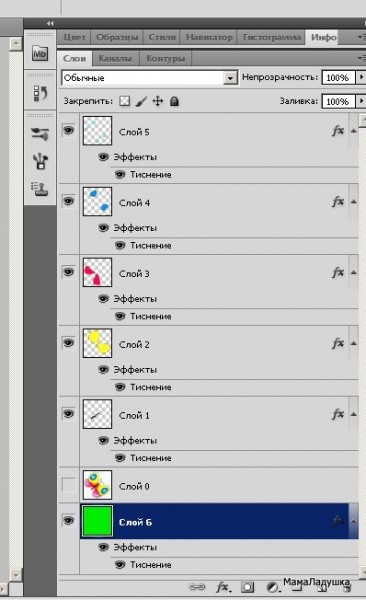
Task: Click the Заливка fill value field
Action: pyautogui.click(x=338, y=101)
